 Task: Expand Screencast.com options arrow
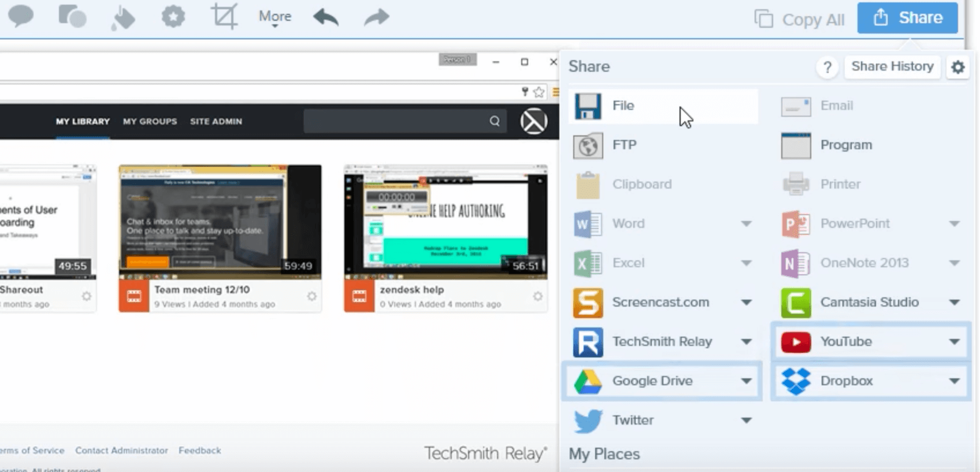(x=746, y=303)
